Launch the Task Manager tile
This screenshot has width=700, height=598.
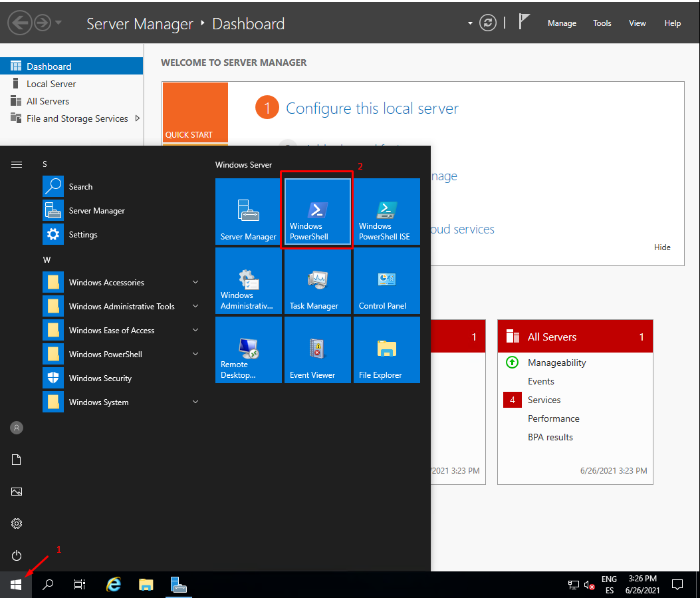point(317,281)
